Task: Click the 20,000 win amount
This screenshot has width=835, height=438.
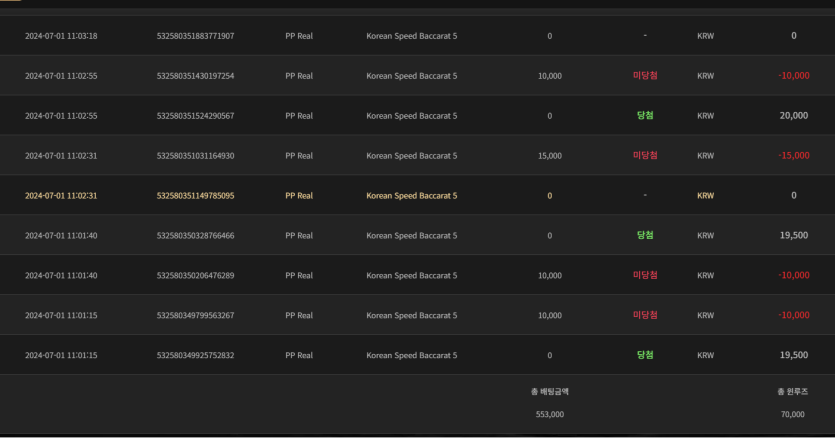Action: click(793, 116)
